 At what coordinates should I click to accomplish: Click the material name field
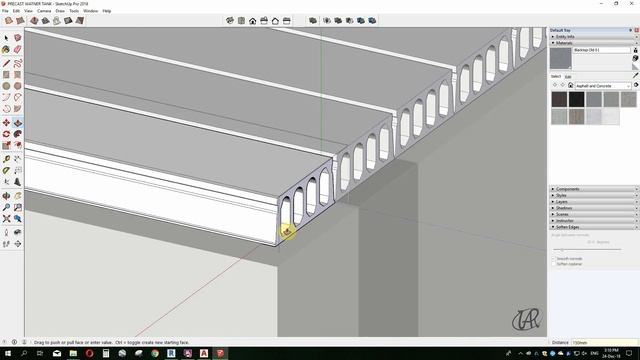click(602, 50)
